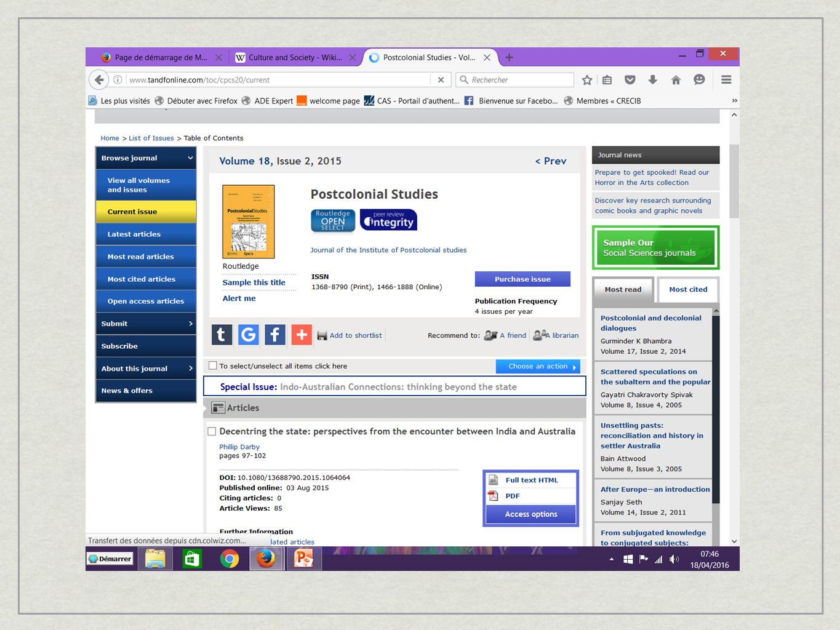Open Latest articles menu item
840x630 pixels.
[146, 234]
